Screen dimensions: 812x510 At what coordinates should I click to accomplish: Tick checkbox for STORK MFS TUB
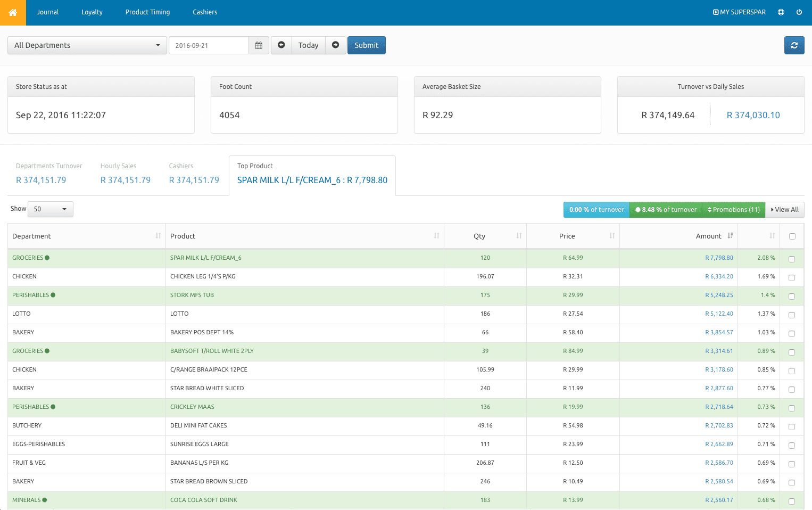coord(792,297)
